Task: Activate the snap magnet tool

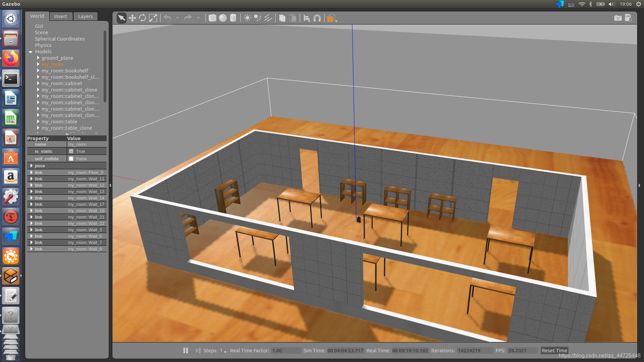Action: point(317,18)
